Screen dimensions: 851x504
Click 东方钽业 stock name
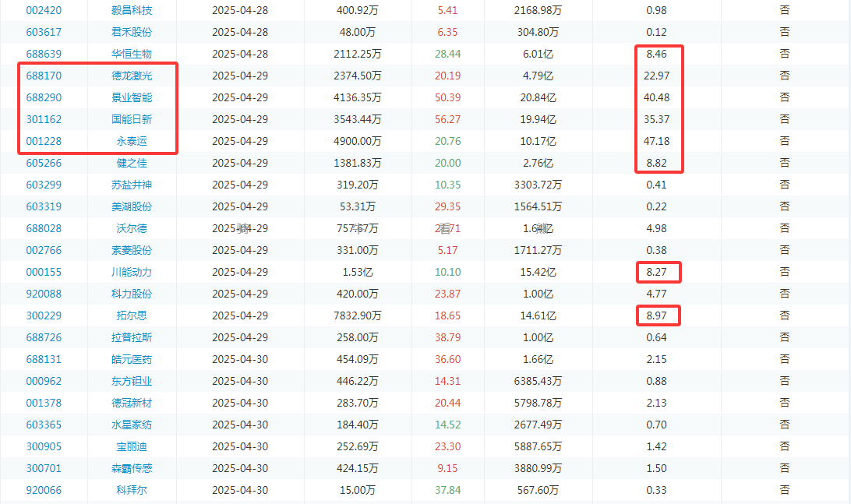pos(132,381)
